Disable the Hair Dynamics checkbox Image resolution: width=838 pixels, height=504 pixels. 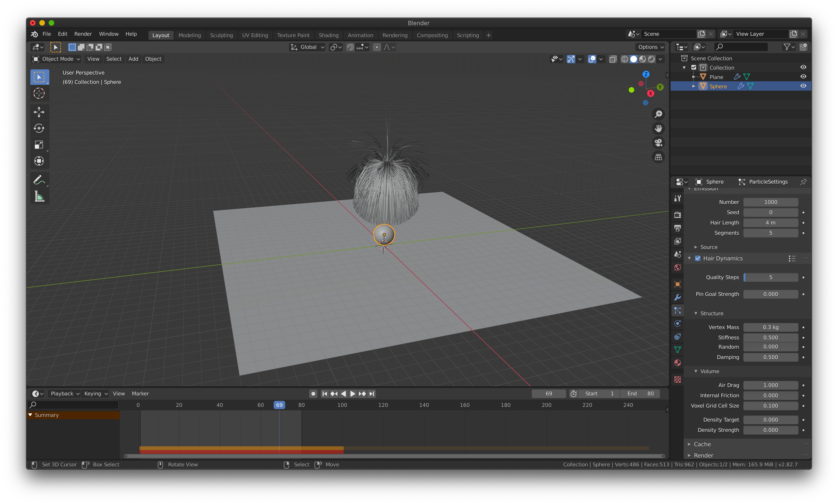698,259
